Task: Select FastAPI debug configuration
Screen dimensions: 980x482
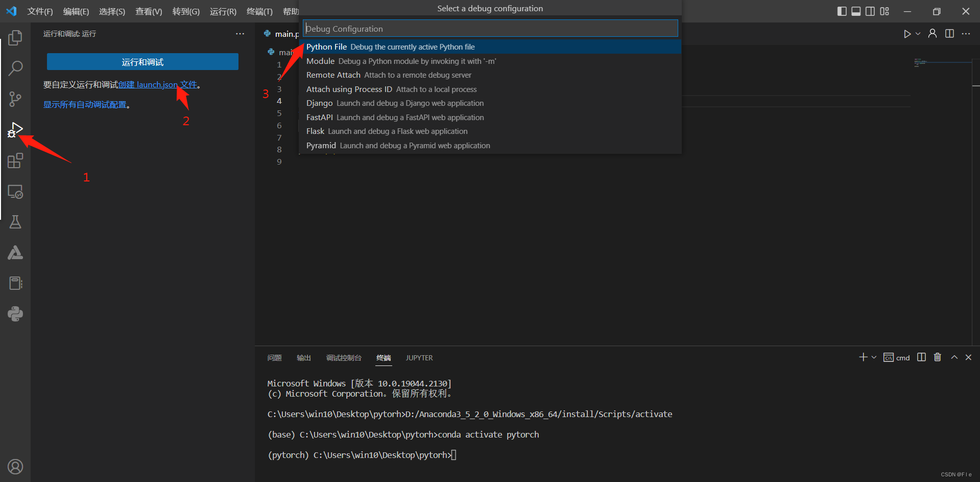Action: click(490, 117)
